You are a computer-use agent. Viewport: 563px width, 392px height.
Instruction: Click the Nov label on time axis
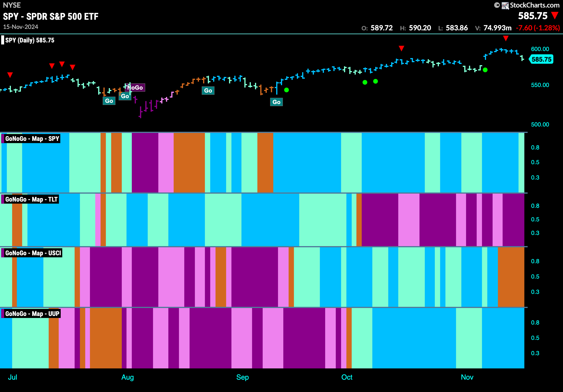point(467,377)
